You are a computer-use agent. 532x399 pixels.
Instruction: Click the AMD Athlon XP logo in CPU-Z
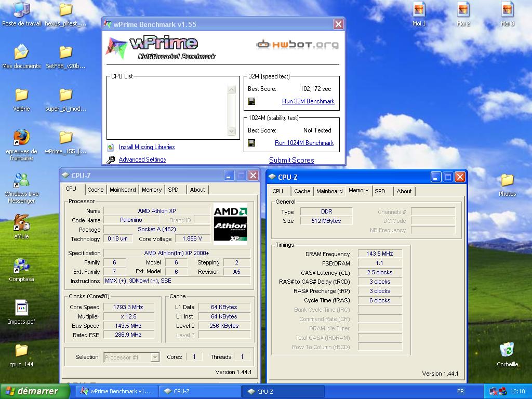click(230, 224)
